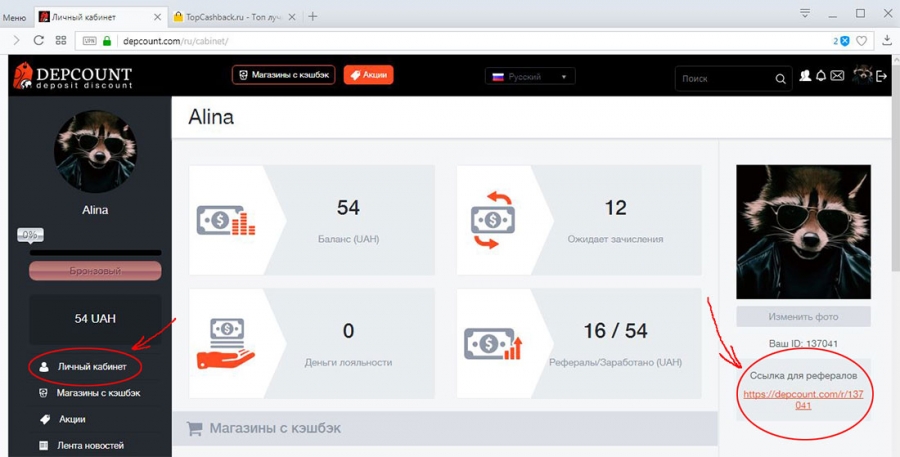The image size is (900, 457).
Task: Open a new browser tab with plus
Action: tap(312, 17)
